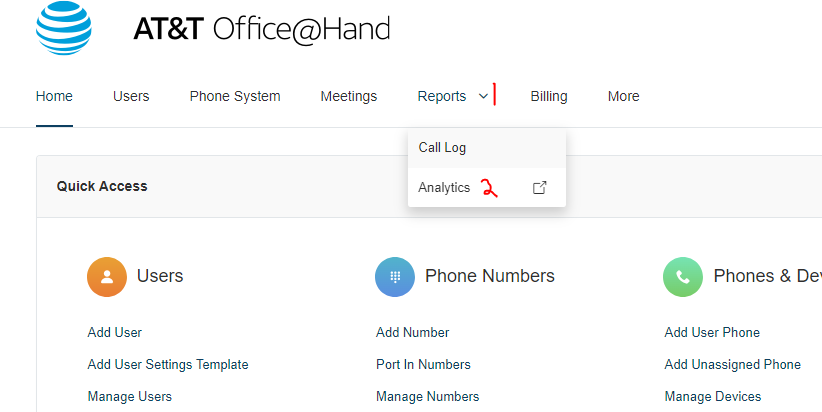Screen dimensions: 822x412
Task: Click the orange Users icon
Action: tap(107, 277)
